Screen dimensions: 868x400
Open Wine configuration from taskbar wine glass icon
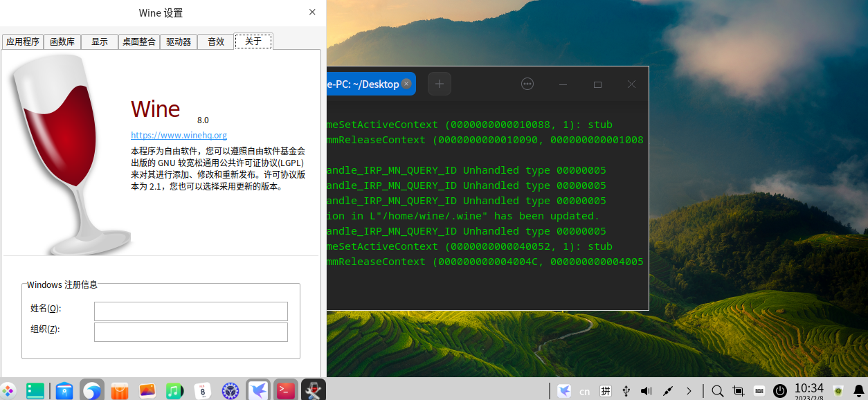[313, 390]
